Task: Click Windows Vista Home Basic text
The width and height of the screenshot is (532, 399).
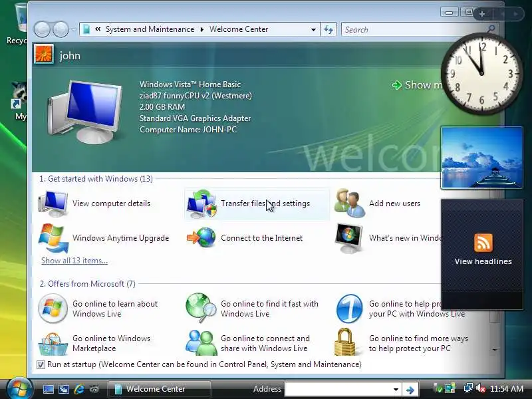Action: pyautogui.click(x=190, y=84)
